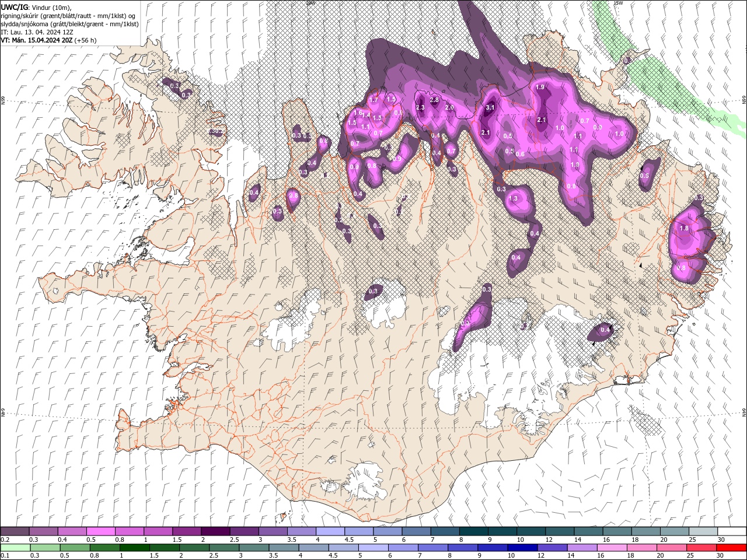Viewport: 747px width, 560px height.
Task: Click bottom-row legend swatch between 10 and 12
Action: 522,548
